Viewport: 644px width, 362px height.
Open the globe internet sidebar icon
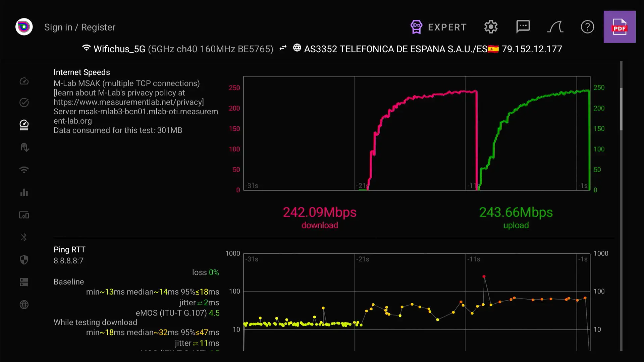[24, 305]
